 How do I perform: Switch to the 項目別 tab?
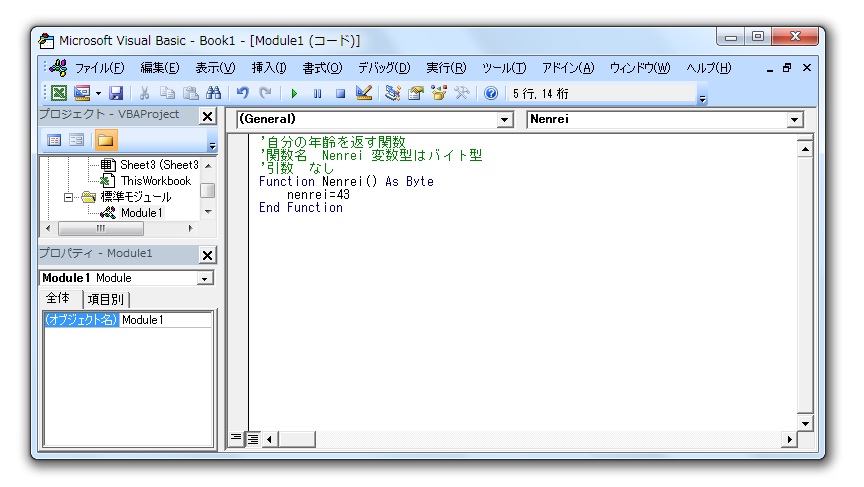pyautogui.click(x=106, y=300)
